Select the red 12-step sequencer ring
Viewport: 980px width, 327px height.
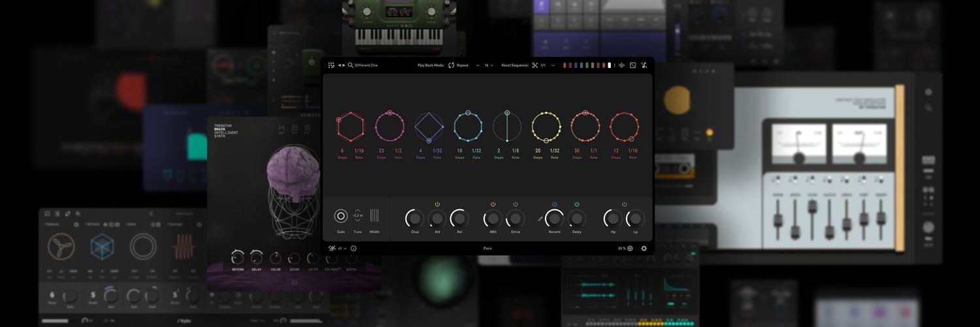coord(625,126)
